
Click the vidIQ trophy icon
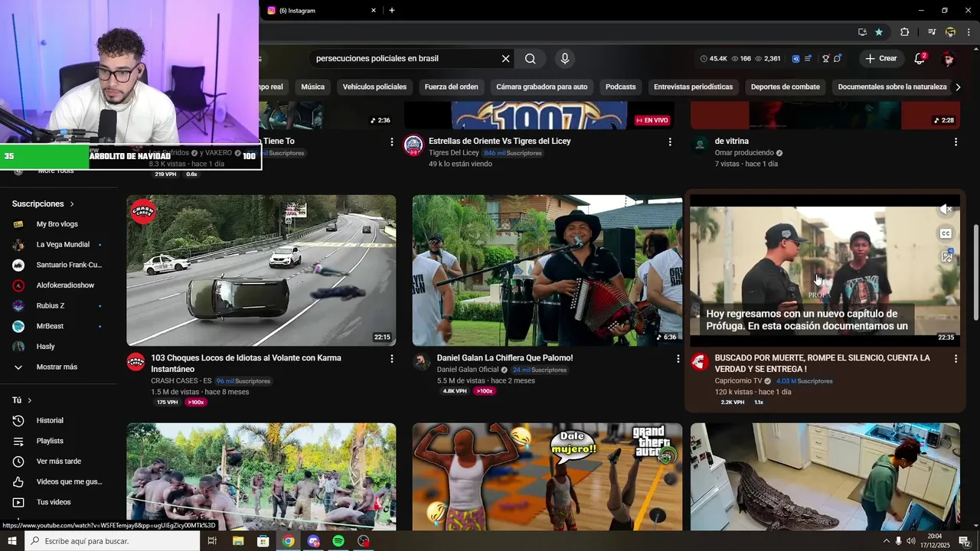point(825,59)
